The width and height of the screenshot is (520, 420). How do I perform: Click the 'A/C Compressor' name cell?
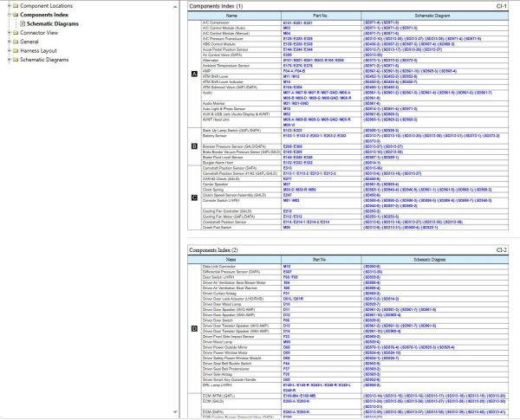[x=241, y=23]
